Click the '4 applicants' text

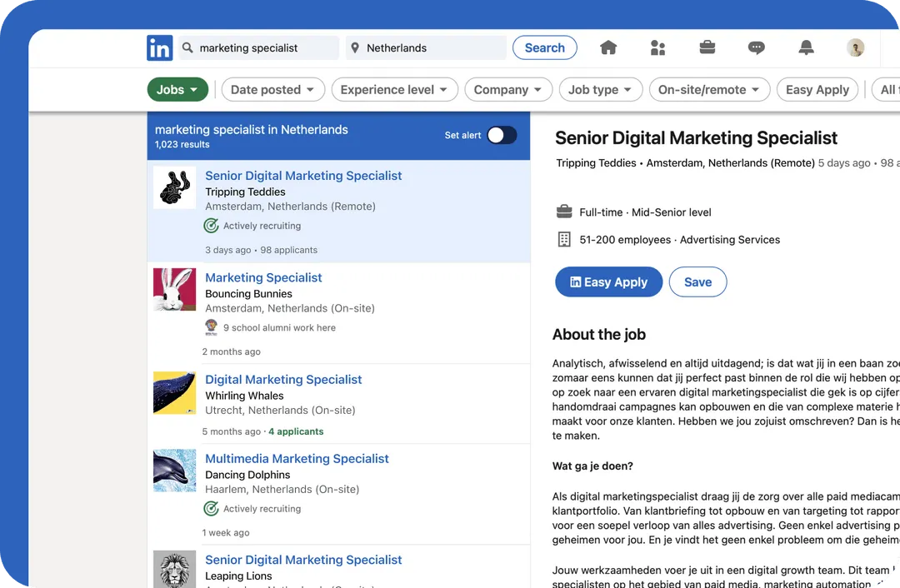tap(296, 431)
